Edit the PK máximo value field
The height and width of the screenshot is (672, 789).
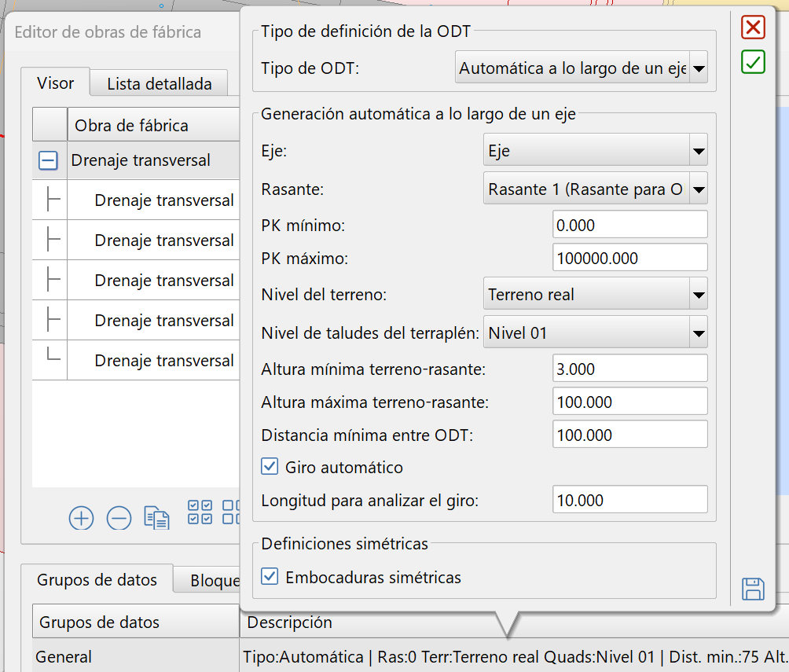pyautogui.click(x=629, y=257)
